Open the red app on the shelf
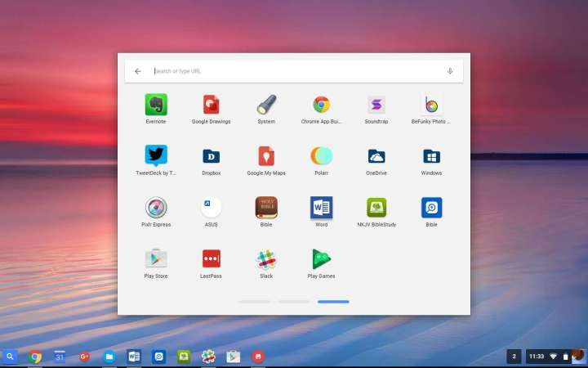The width and height of the screenshot is (588, 368). pyautogui.click(x=257, y=357)
